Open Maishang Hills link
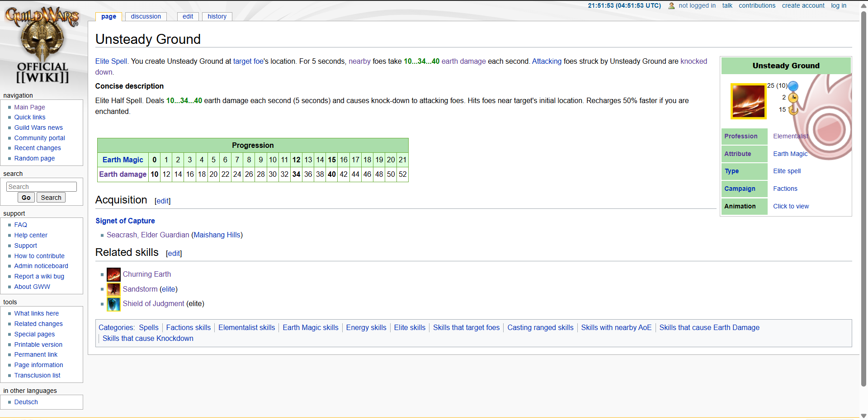Viewport: 868px width, 420px height. (x=217, y=235)
